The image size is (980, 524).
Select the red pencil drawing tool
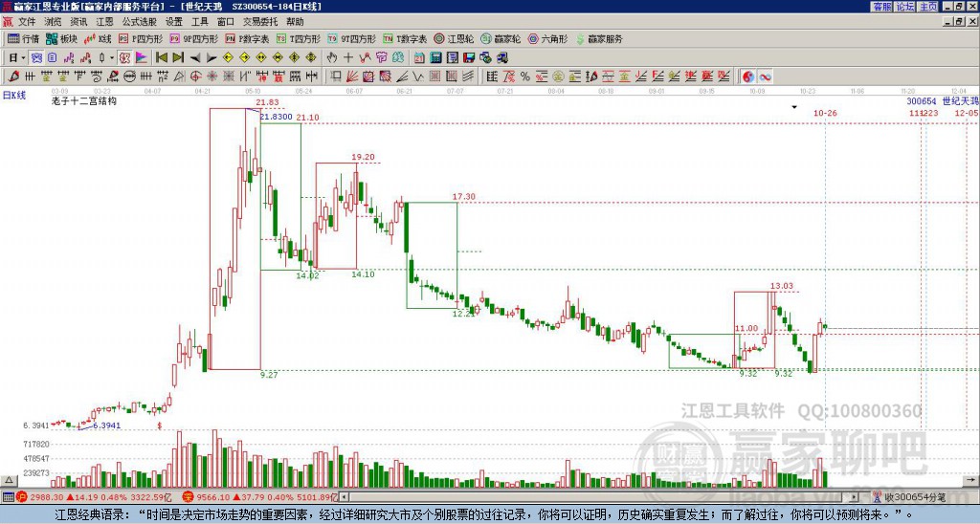pyautogui.click(x=13, y=76)
